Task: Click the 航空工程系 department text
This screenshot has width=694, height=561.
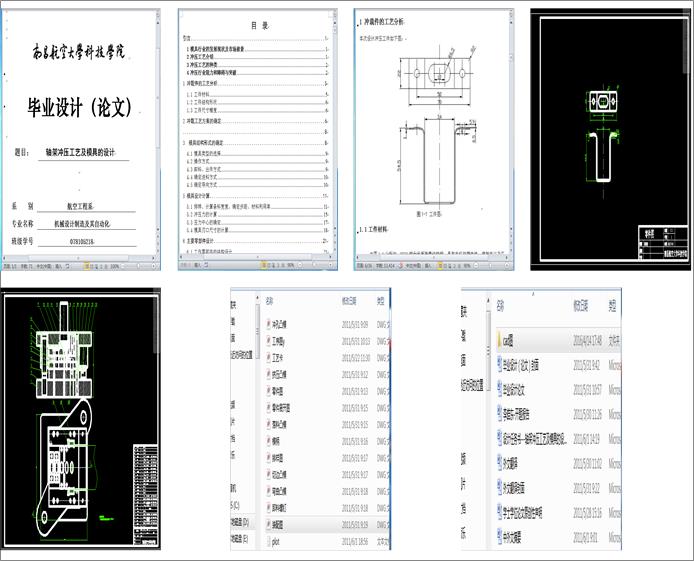Action: tap(80, 207)
